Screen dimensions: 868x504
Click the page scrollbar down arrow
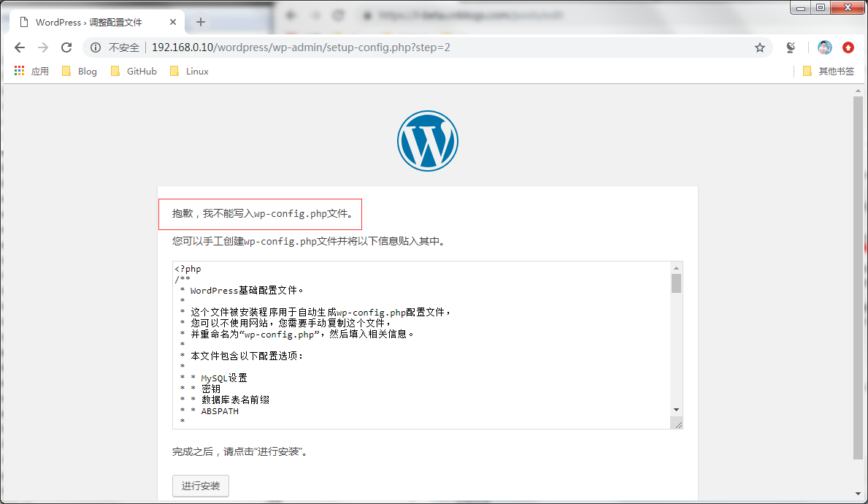pyautogui.click(x=858, y=494)
